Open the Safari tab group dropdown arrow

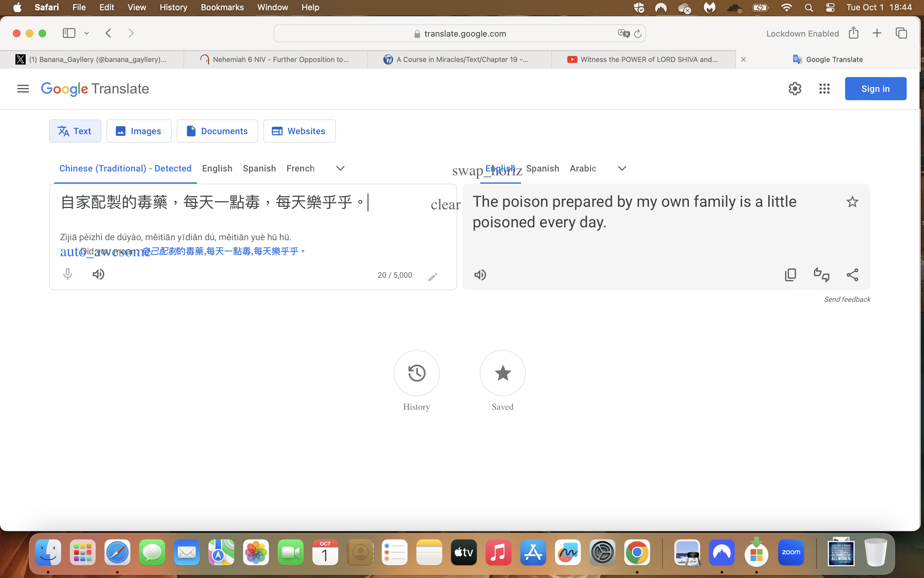coord(87,33)
